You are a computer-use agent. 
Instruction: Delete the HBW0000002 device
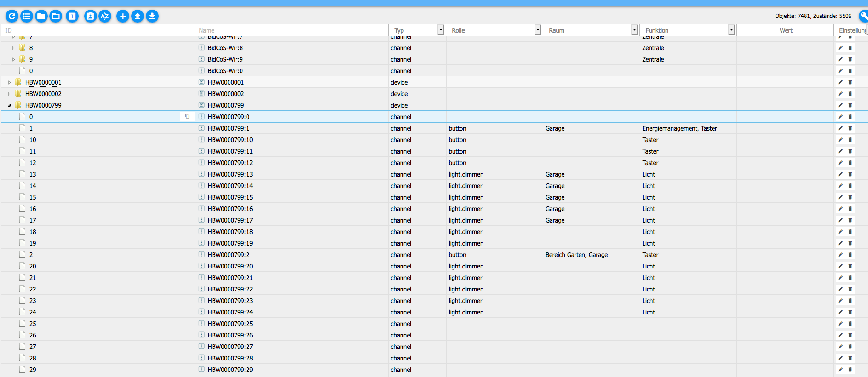click(x=850, y=94)
